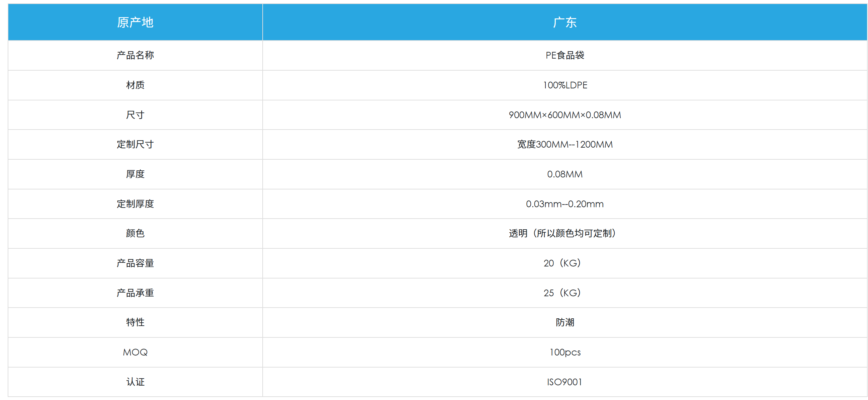The image size is (868, 400).
Task: Select the 产品容量 row label
Action: tap(135, 263)
